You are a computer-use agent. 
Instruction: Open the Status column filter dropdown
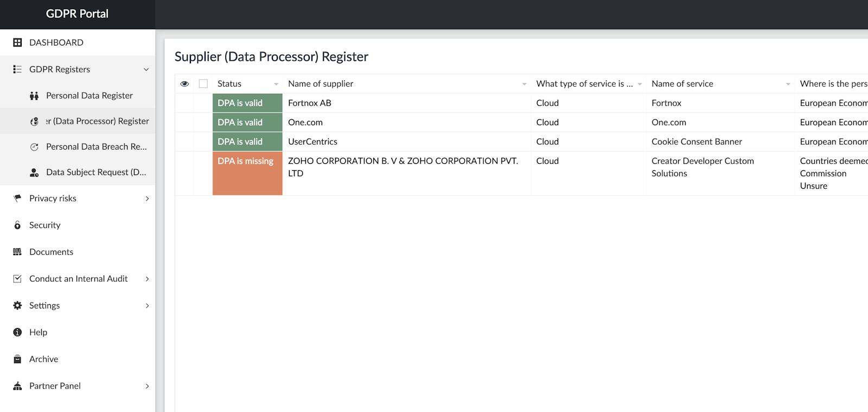tap(276, 84)
